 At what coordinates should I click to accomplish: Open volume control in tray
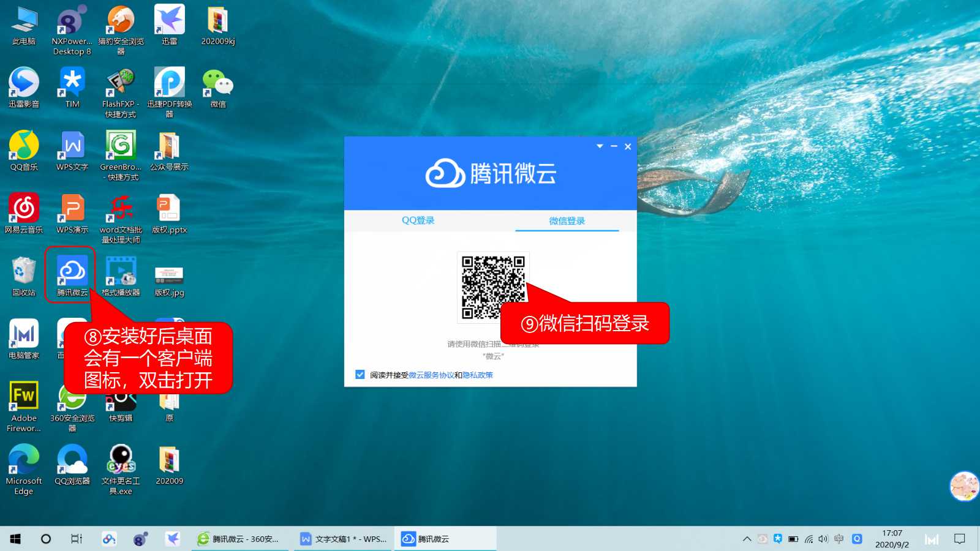[823, 539]
